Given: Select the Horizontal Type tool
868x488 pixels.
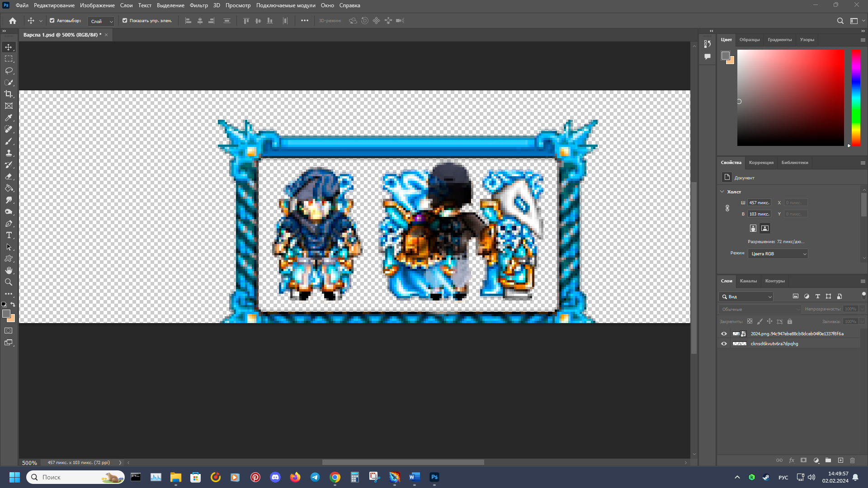Looking at the screenshot, I should coord(9,235).
